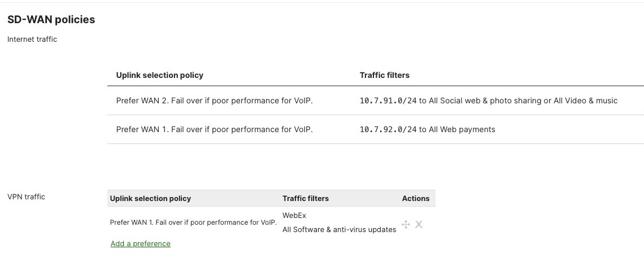The image size is (644, 262).
Task: Click the 10.7.92.0/24 subnet text
Action: point(388,129)
